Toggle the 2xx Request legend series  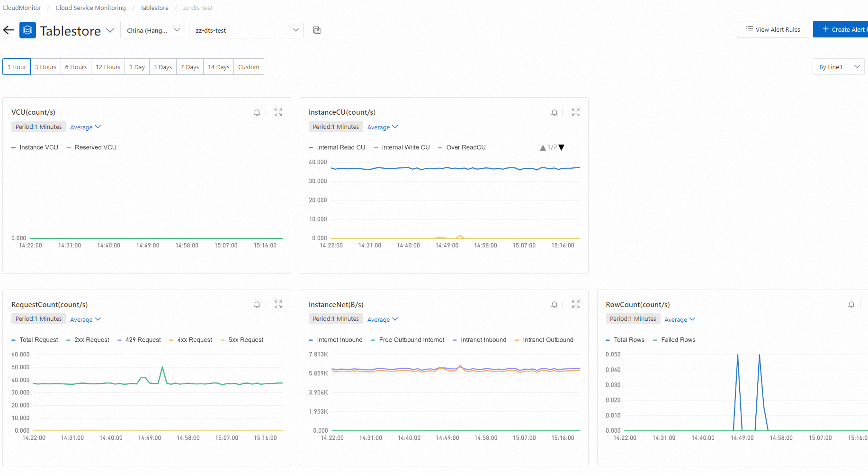(91, 340)
